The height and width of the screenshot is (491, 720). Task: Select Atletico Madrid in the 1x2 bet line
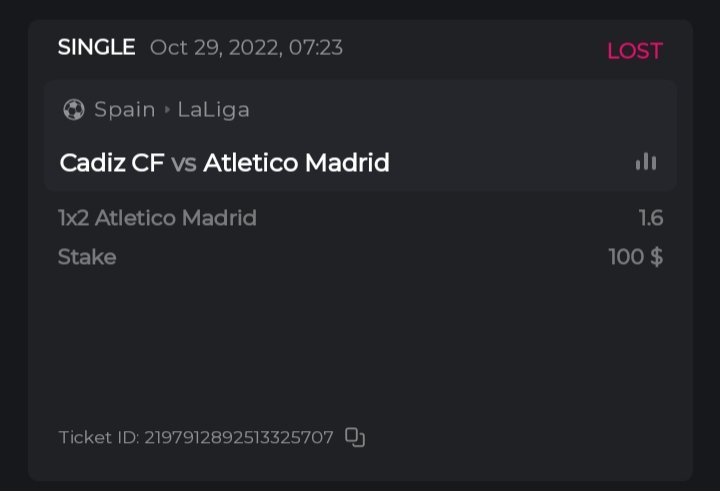coord(175,218)
